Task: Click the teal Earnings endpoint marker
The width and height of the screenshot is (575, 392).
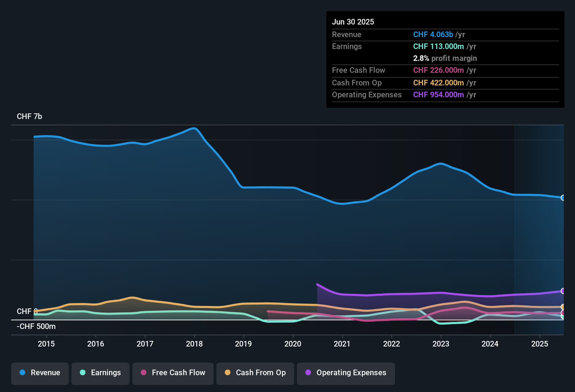Action: point(563,316)
